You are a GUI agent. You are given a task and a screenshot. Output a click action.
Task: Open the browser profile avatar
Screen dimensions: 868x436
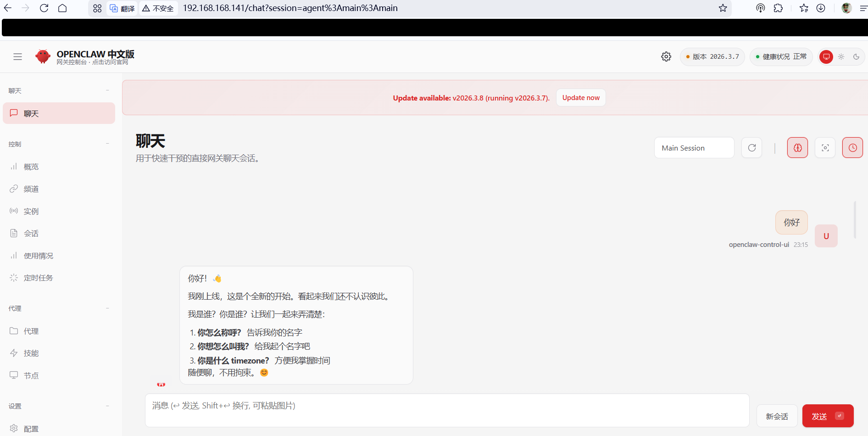[846, 8]
